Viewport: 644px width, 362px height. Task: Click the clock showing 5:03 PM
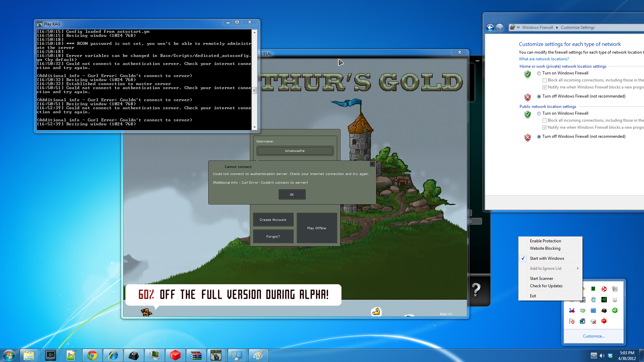point(627,356)
